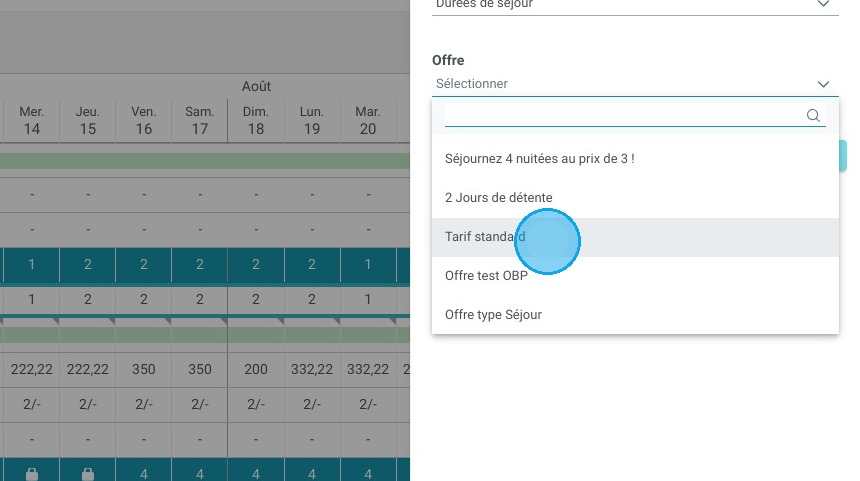
Task: Choose the '2 Jours de détente' option
Action: [635, 198]
